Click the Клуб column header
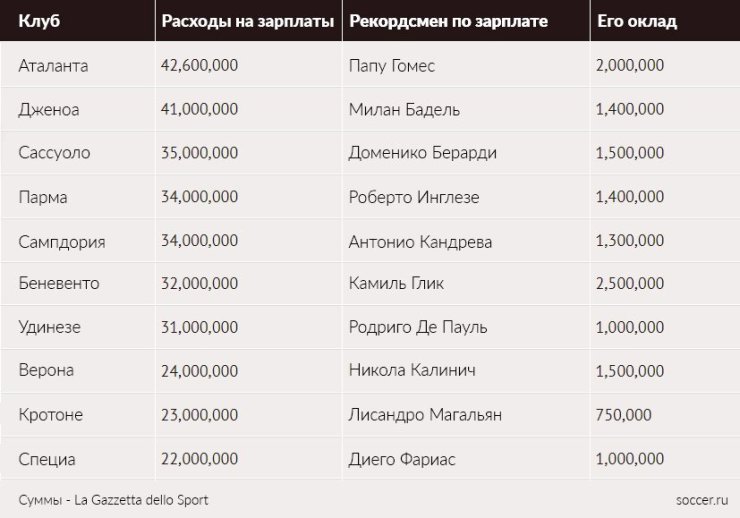Screen dimensions: 740x518 (39, 21)
